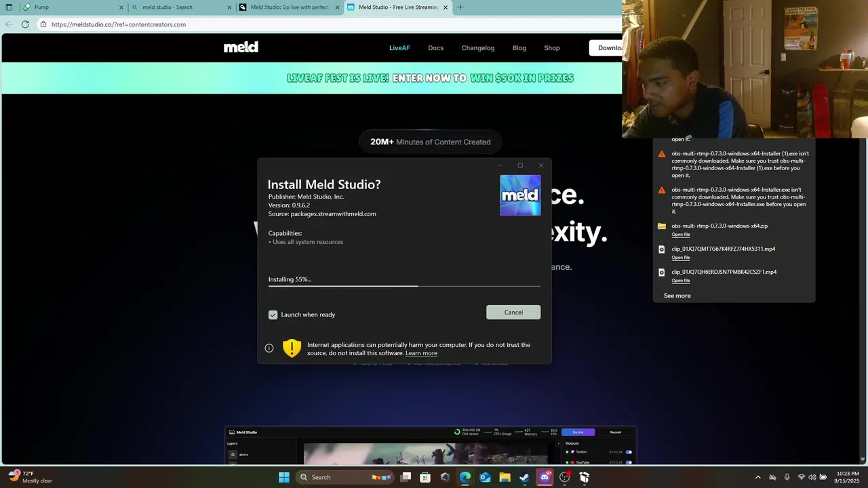This screenshot has width=868, height=488.
Task: Click the URL address bar field
Action: point(329,24)
